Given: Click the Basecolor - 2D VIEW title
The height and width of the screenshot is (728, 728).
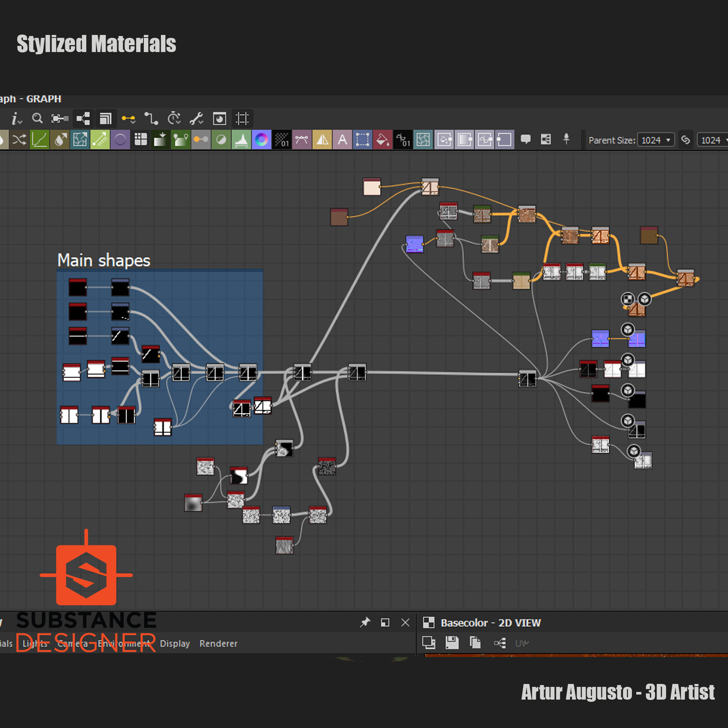Looking at the screenshot, I should 491,623.
